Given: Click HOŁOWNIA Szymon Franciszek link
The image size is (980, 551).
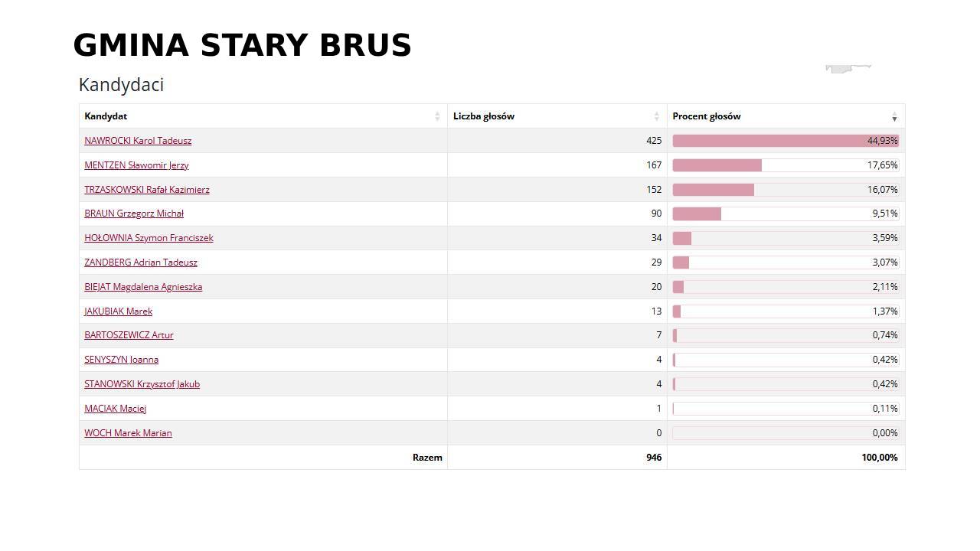Looking at the screenshot, I should point(149,238).
